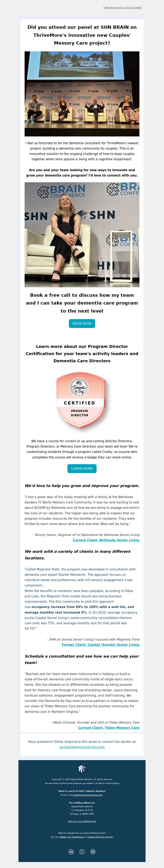This screenshot has height=868, width=164.
Task: Open the SHN BRAIN panel stage photo
Action: click(x=82, y=94)
